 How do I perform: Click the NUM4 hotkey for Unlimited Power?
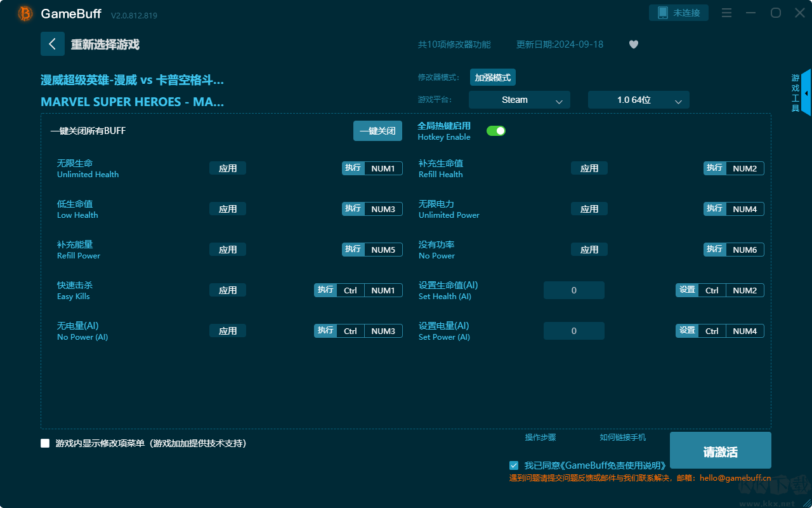tap(745, 209)
